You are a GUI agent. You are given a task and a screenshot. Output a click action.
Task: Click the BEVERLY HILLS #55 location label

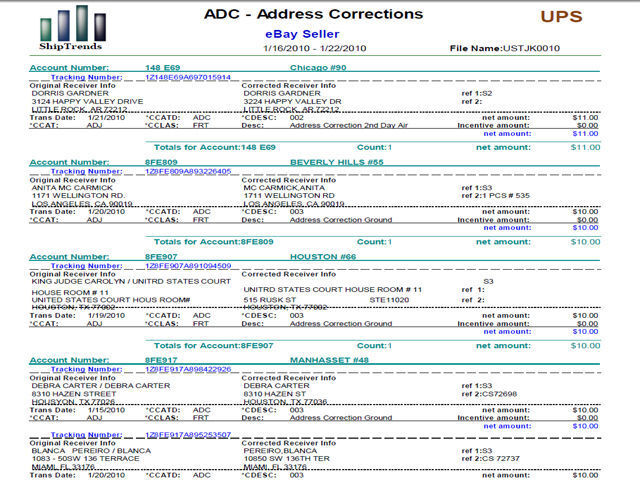(x=337, y=162)
